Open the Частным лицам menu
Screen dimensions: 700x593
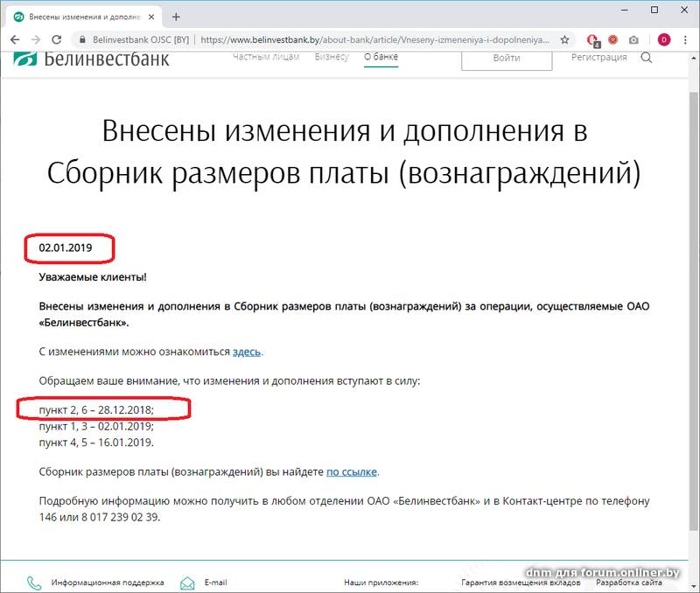pyautogui.click(x=266, y=57)
